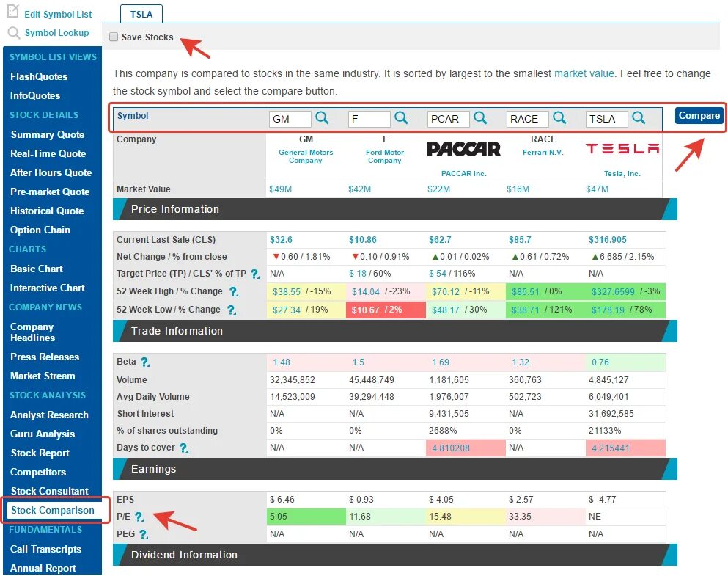Click the TSLA symbol input field
Image resolution: width=728 pixels, height=576 pixels.
pyautogui.click(x=607, y=119)
